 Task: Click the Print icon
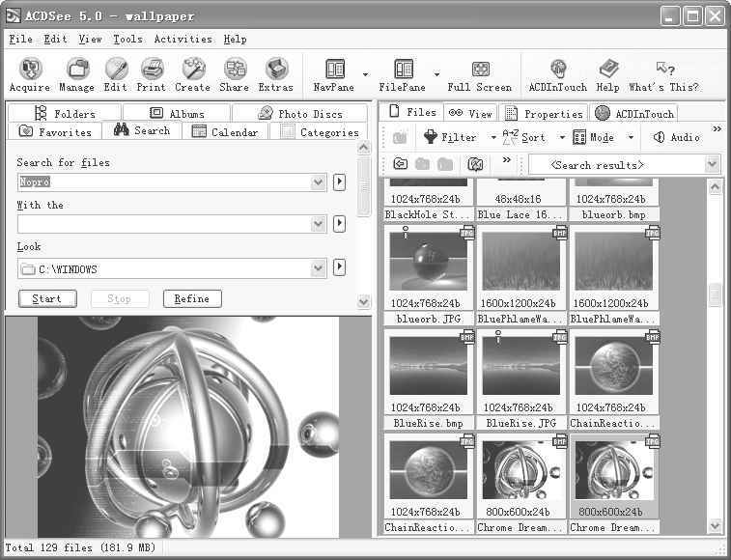pos(152,74)
